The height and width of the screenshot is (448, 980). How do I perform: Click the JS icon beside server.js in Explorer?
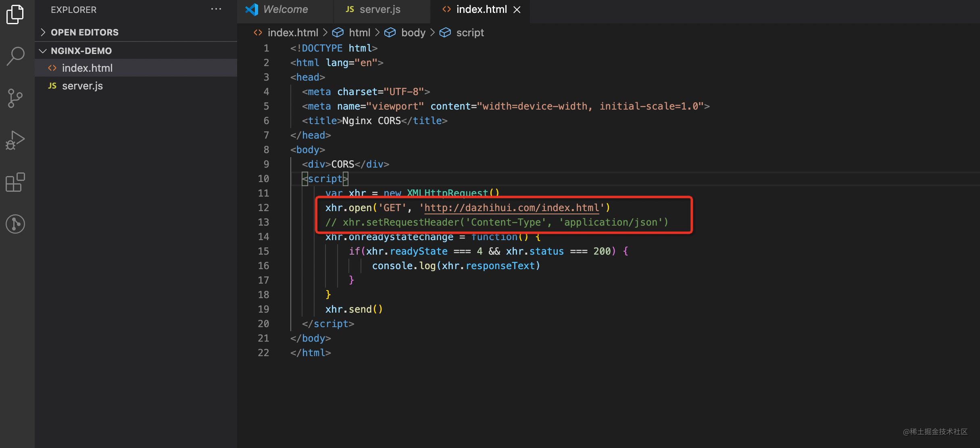[52, 85]
